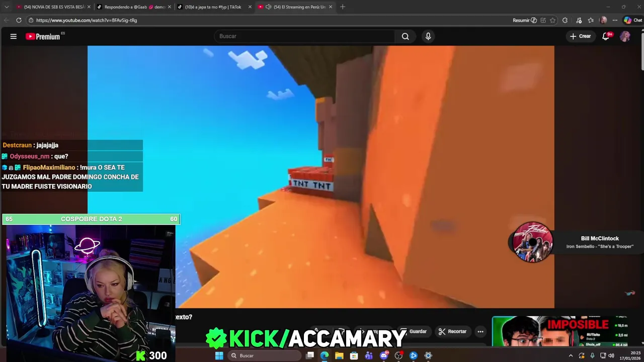
Task: Open volume control in system tray
Action: pos(611,355)
